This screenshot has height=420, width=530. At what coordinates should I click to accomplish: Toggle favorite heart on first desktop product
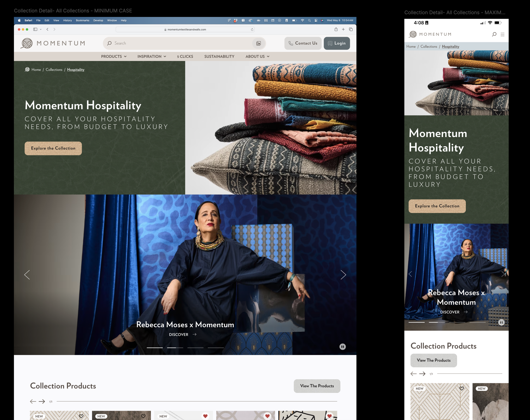click(81, 416)
